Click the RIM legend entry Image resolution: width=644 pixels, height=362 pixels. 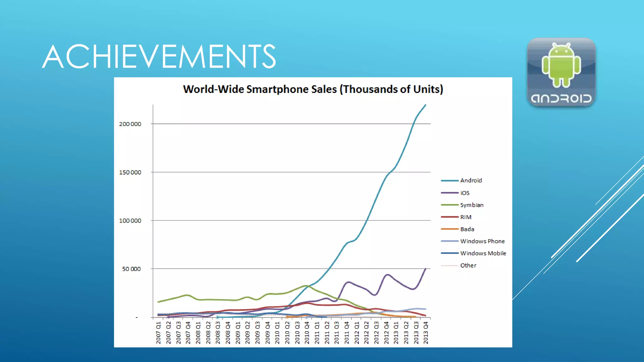[466, 217]
